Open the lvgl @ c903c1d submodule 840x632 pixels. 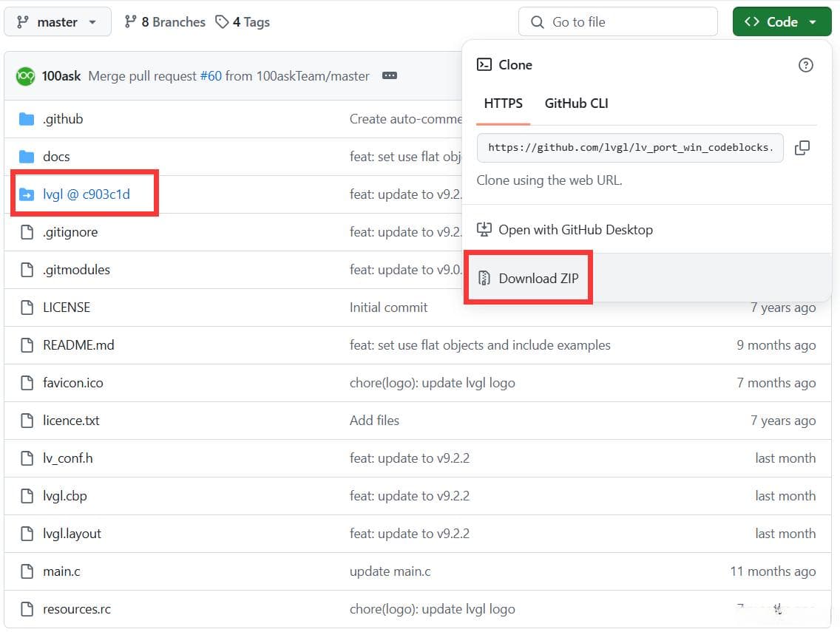pos(87,194)
